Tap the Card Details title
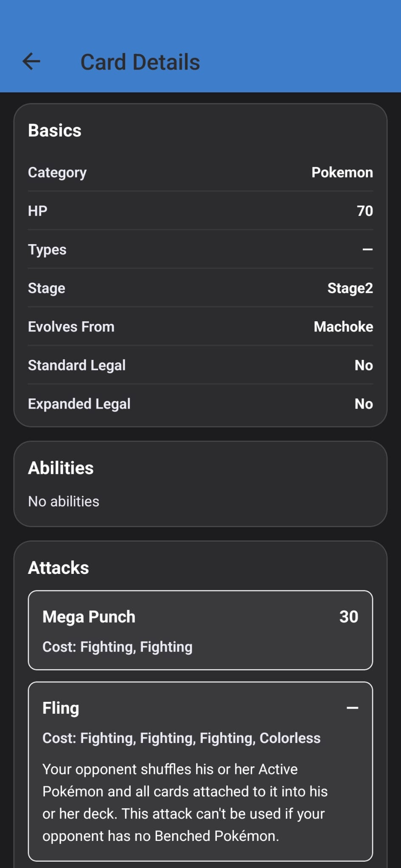Image resolution: width=401 pixels, height=868 pixels. click(140, 62)
